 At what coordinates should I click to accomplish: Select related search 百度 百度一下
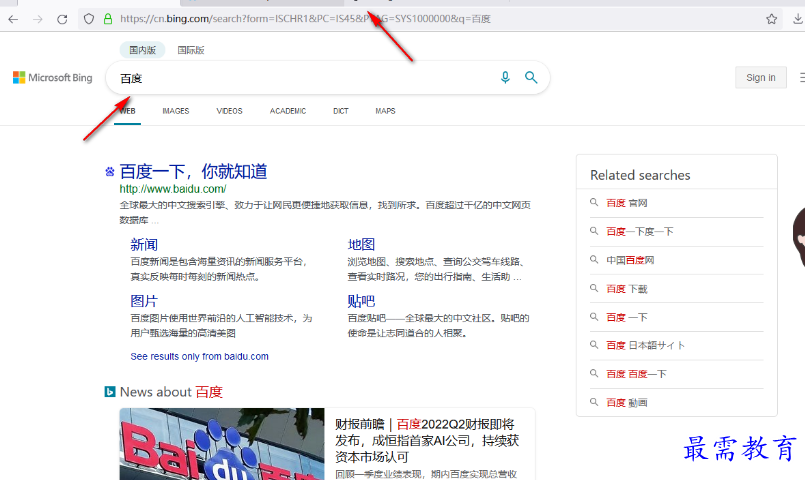pyautogui.click(x=636, y=374)
